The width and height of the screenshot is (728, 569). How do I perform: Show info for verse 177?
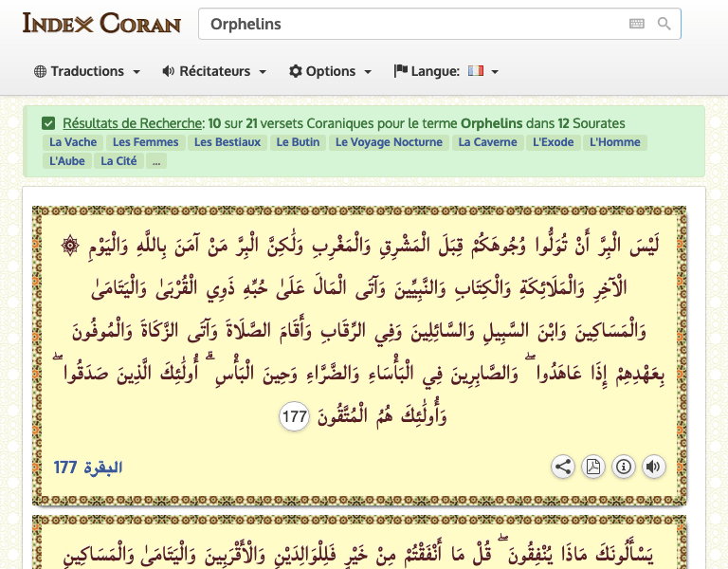(x=624, y=467)
